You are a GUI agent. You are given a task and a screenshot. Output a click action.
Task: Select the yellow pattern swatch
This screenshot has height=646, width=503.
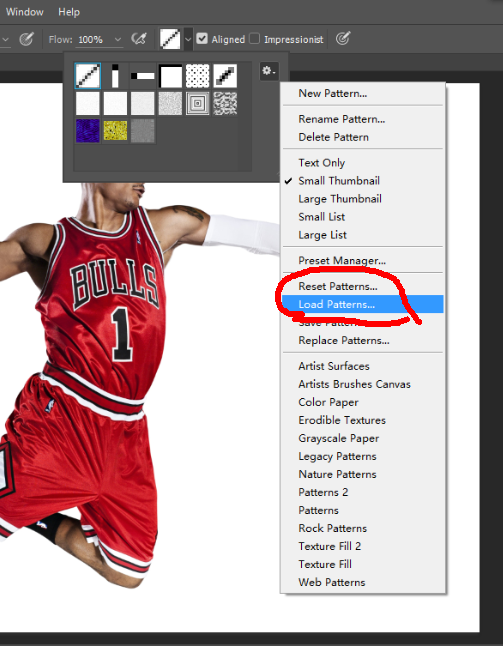(115, 131)
